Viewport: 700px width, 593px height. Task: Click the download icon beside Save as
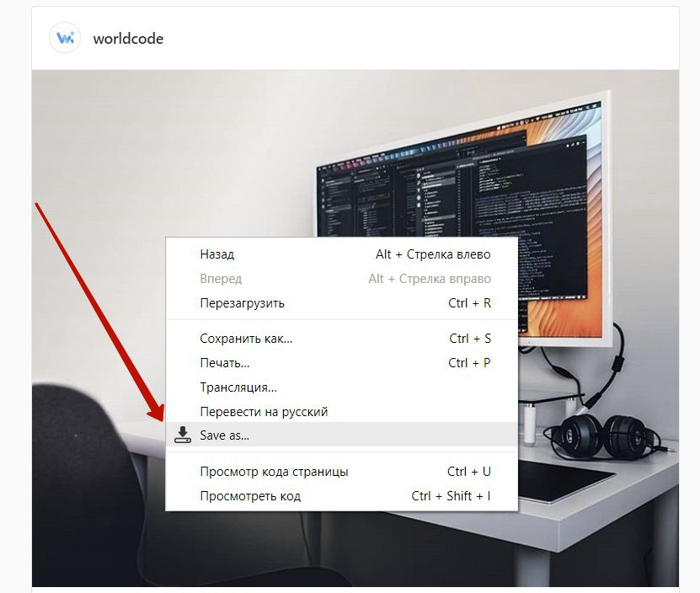coord(182,435)
